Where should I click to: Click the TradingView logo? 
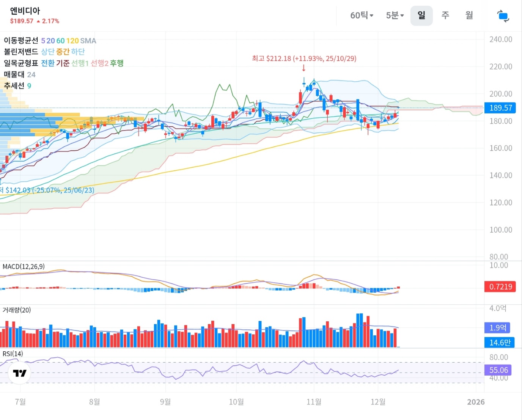(x=20, y=373)
